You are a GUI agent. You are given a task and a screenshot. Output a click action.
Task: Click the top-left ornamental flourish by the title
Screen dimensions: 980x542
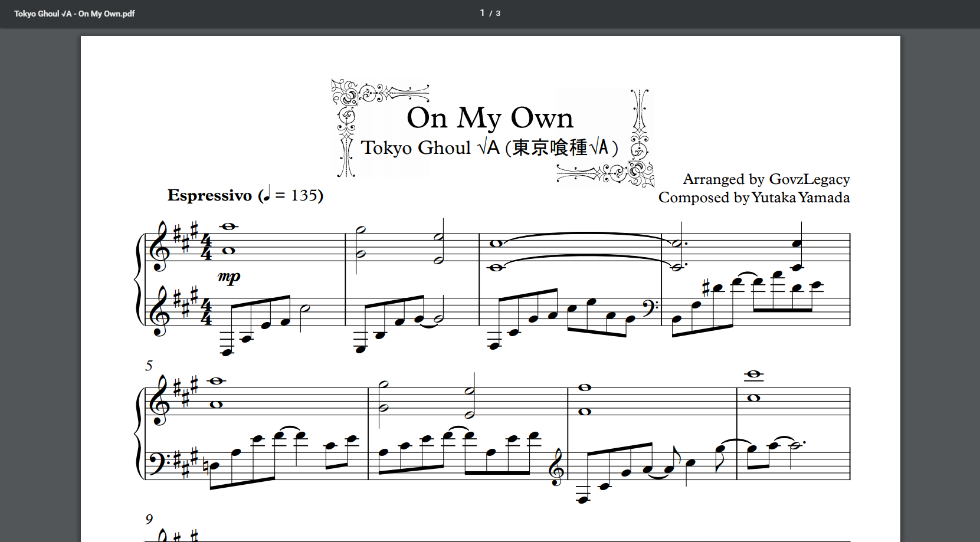tap(354, 100)
